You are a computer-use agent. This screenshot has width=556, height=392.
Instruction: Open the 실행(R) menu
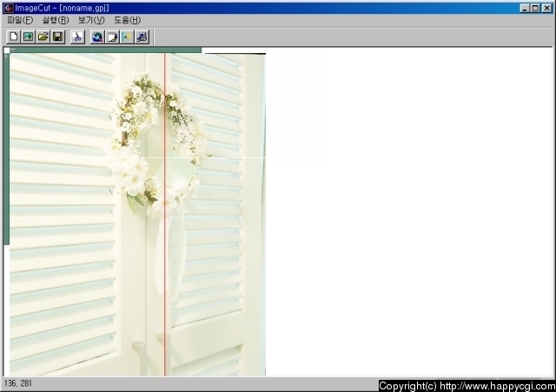(56, 20)
